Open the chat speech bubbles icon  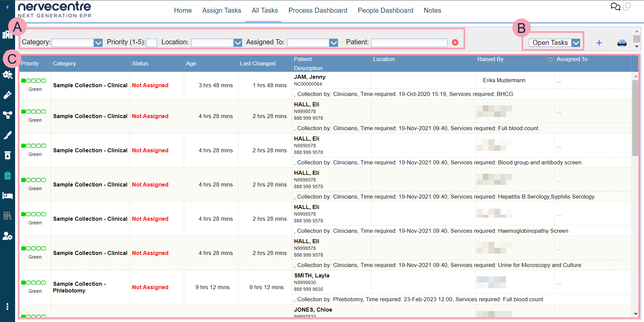[x=615, y=7]
